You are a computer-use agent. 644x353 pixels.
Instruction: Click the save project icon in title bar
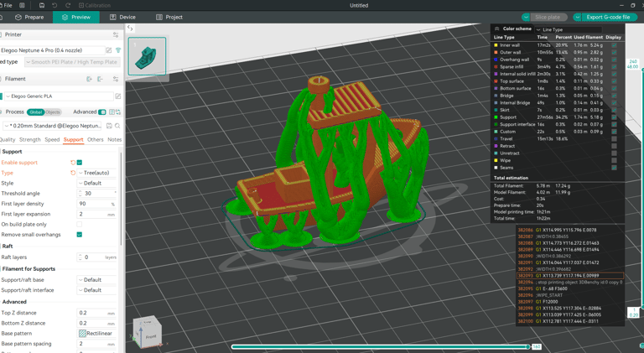click(42, 5)
